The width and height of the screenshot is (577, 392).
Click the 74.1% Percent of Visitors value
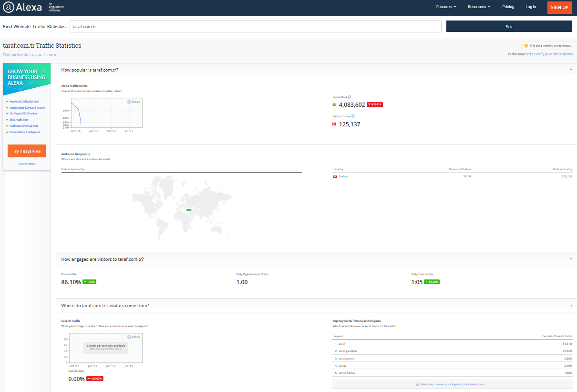[x=467, y=176]
